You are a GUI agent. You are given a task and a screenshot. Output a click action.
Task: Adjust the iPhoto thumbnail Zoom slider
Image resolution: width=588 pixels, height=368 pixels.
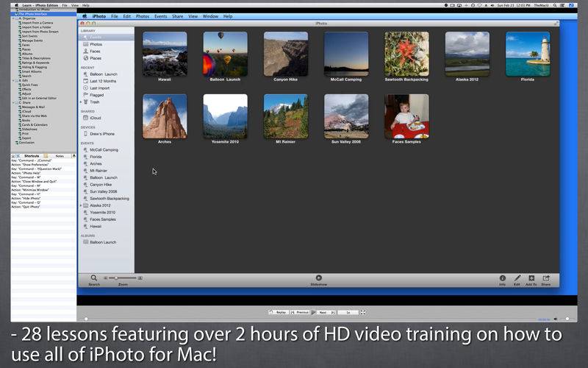coord(123,278)
